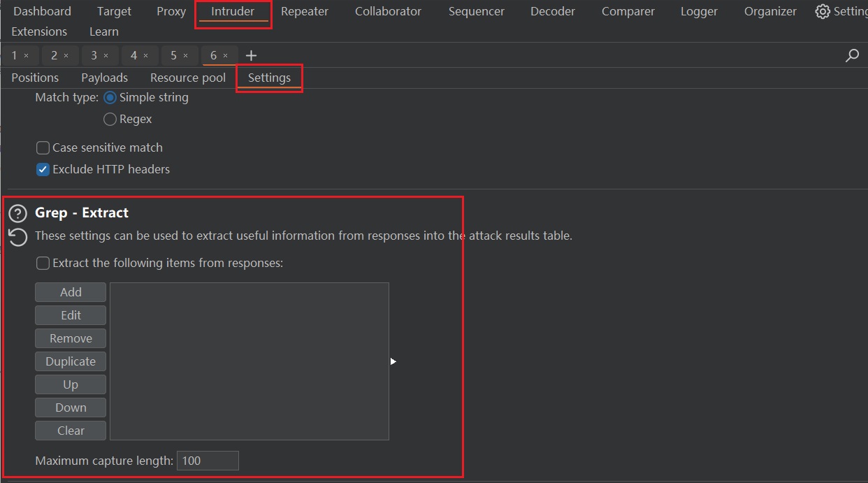Enable Case sensitive match

tap(43, 148)
